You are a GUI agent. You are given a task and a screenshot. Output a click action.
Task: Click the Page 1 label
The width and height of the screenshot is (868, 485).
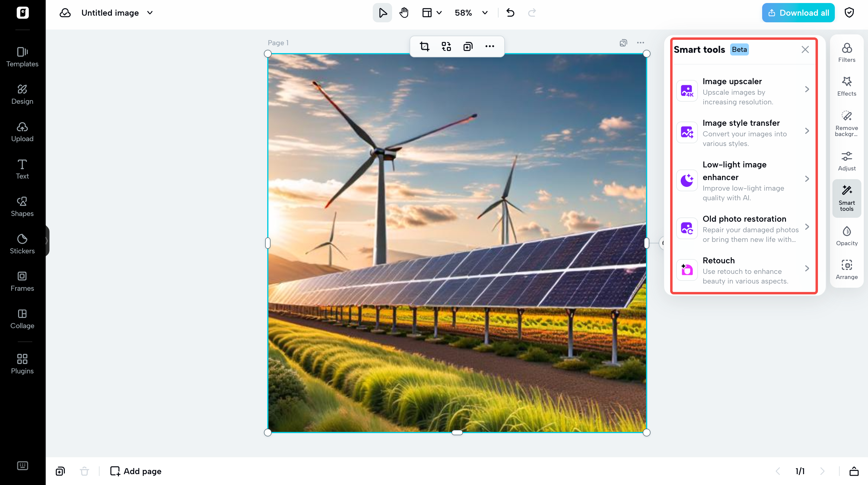pyautogui.click(x=278, y=43)
